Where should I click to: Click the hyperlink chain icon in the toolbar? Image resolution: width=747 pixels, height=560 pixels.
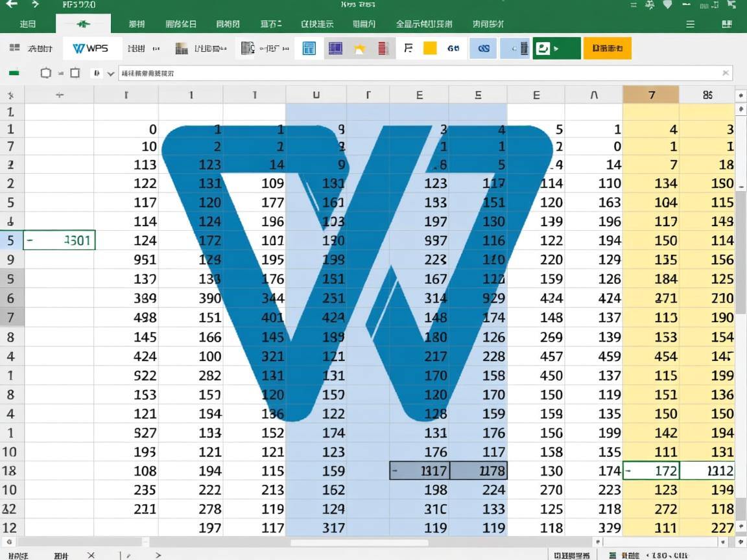482,48
